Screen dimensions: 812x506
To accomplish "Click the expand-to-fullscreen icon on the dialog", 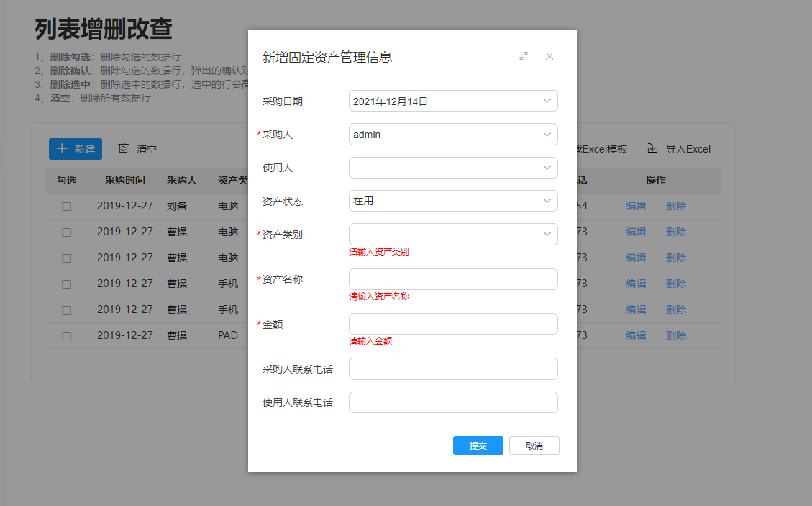I will click(524, 55).
